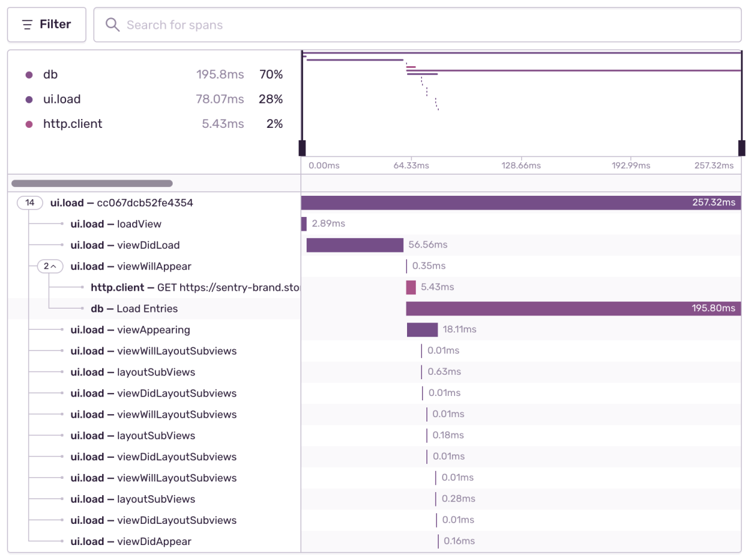Select the db Load Entries span
This screenshot has height=560, width=748.
pyautogui.click(x=374, y=309)
